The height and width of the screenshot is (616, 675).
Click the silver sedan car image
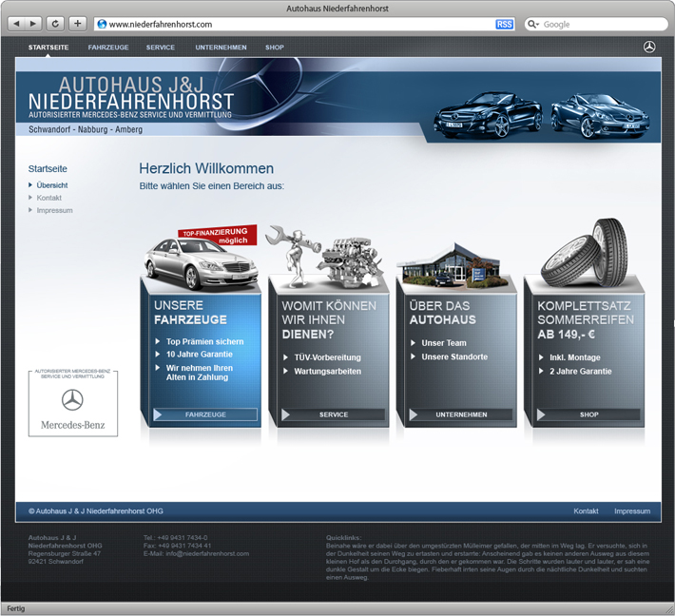coord(201,264)
